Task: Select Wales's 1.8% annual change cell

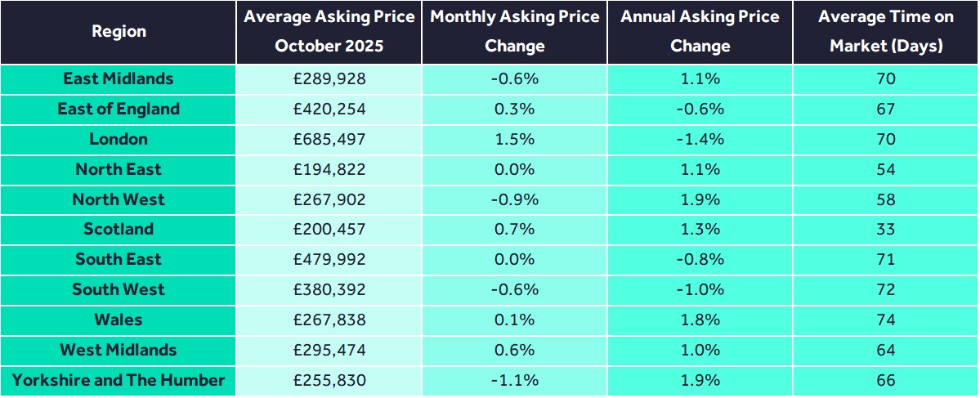Action: point(700,320)
